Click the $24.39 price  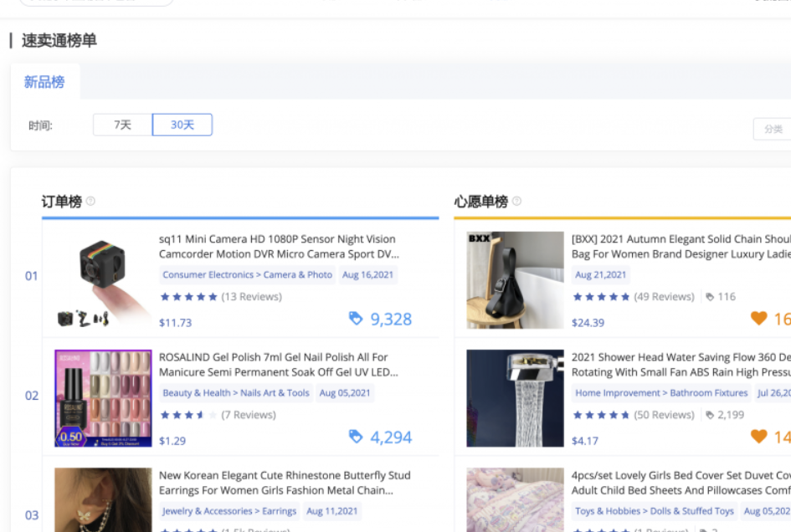(588, 323)
